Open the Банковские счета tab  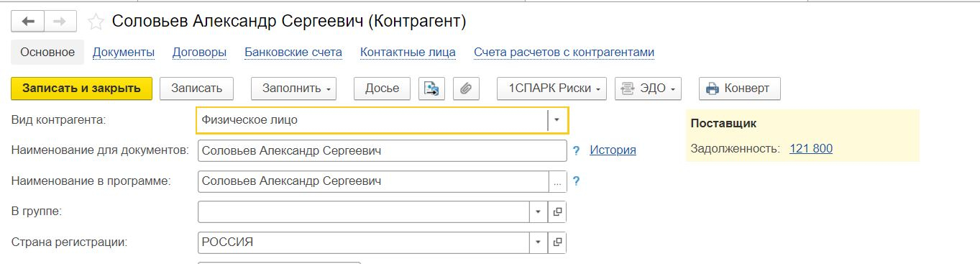click(293, 52)
